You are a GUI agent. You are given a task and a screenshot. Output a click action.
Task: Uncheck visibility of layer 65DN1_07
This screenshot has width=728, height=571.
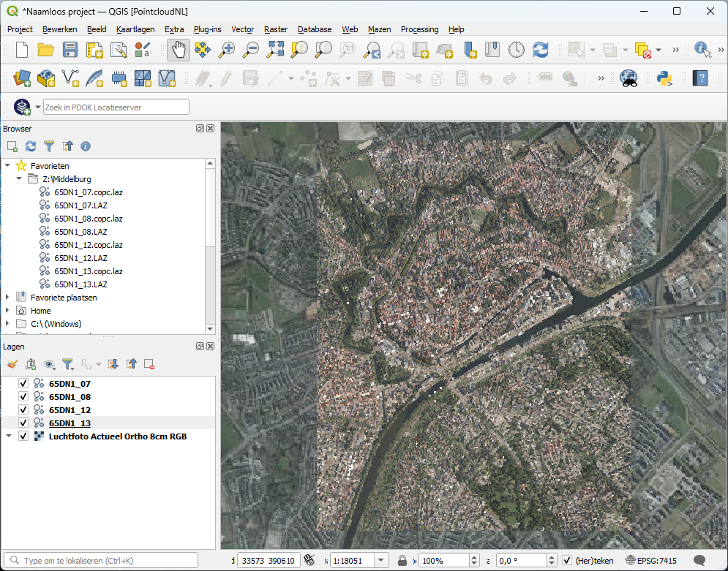tap(23, 383)
